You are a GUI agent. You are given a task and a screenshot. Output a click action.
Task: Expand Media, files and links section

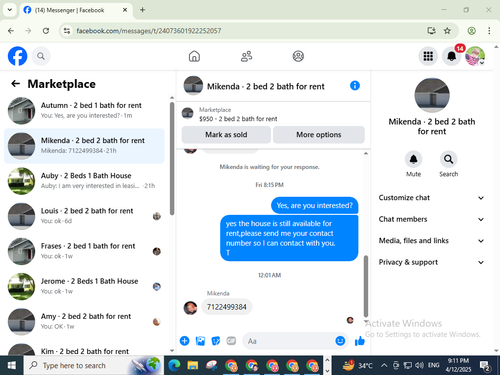(x=431, y=241)
